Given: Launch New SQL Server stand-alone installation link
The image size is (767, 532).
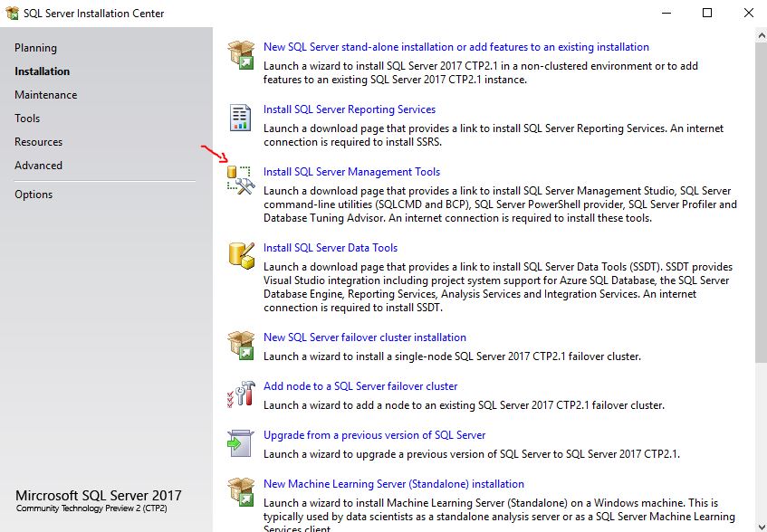Looking at the screenshot, I should point(456,47).
